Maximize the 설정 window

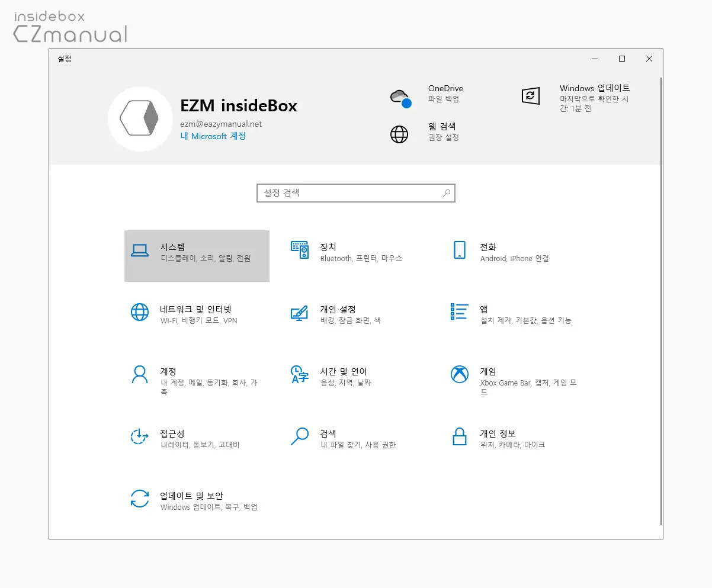pyautogui.click(x=622, y=59)
